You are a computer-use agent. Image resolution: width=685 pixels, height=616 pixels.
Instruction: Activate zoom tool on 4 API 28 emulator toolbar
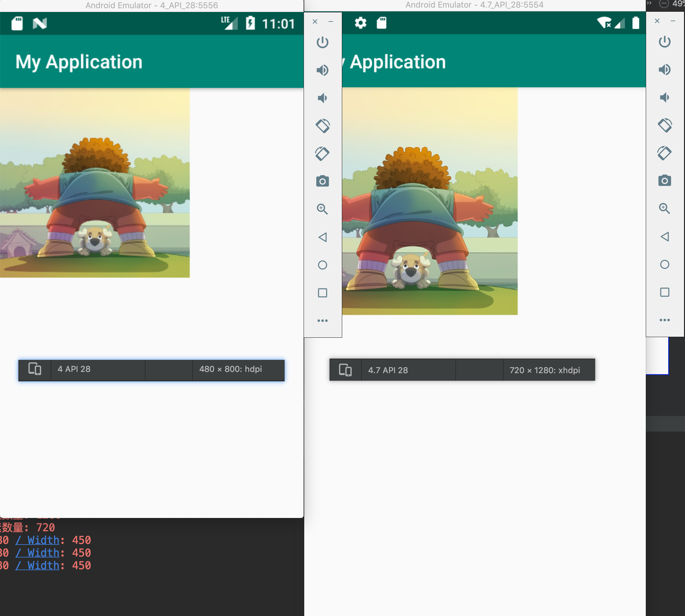tap(322, 209)
